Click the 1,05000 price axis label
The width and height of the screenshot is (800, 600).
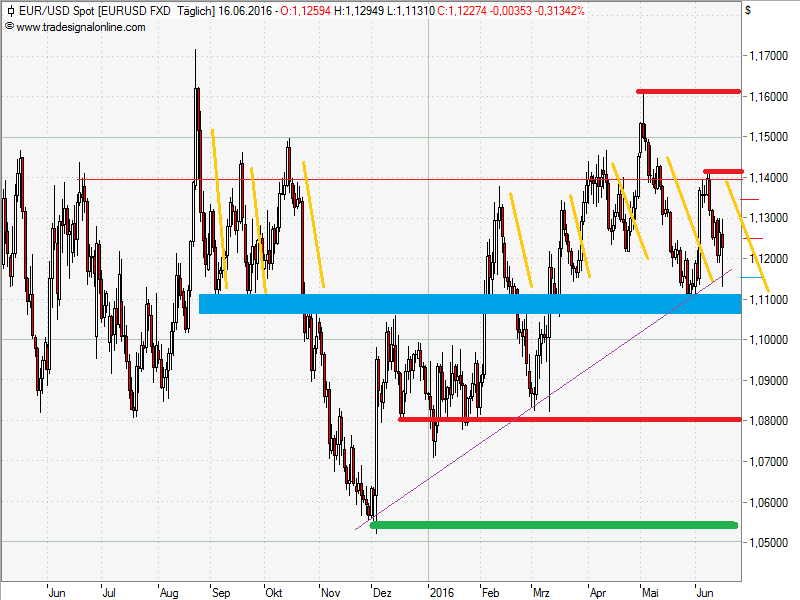point(768,543)
